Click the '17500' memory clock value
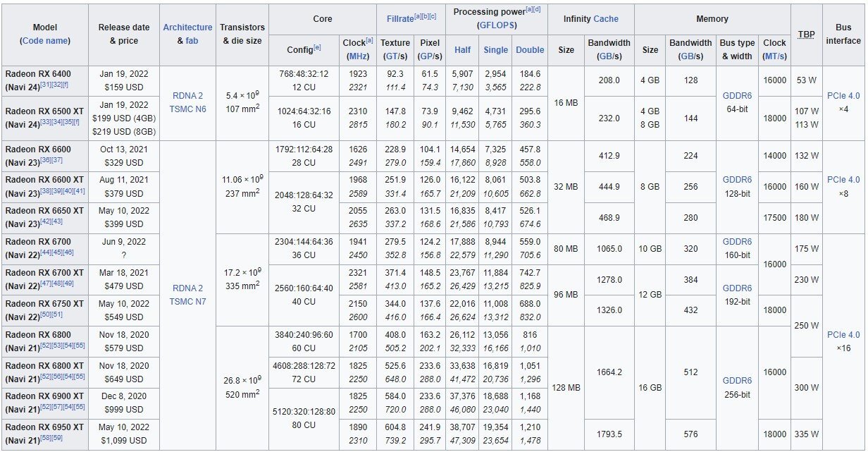Image resolution: width=868 pixels, height=452 pixels. point(774,218)
